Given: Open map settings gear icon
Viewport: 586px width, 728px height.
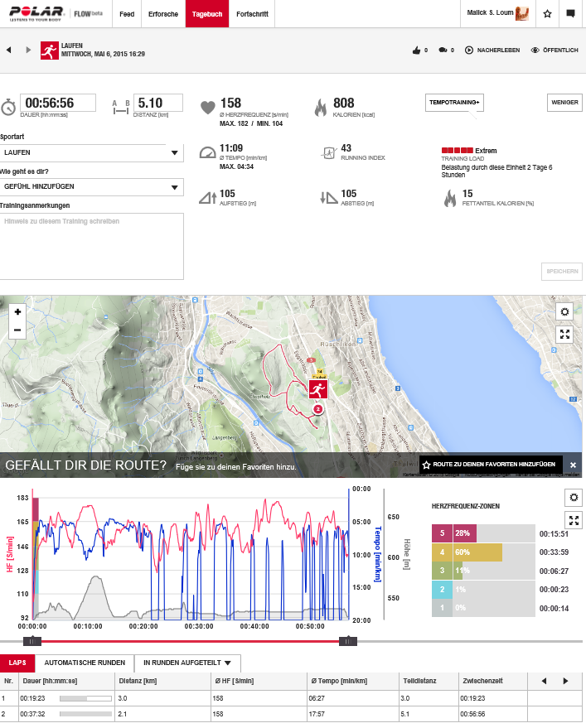Looking at the screenshot, I should (564, 312).
